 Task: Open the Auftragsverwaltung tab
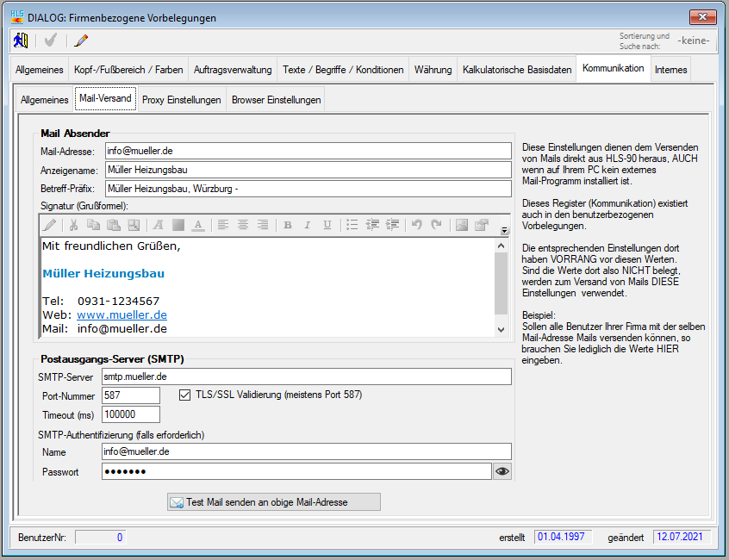click(x=233, y=70)
